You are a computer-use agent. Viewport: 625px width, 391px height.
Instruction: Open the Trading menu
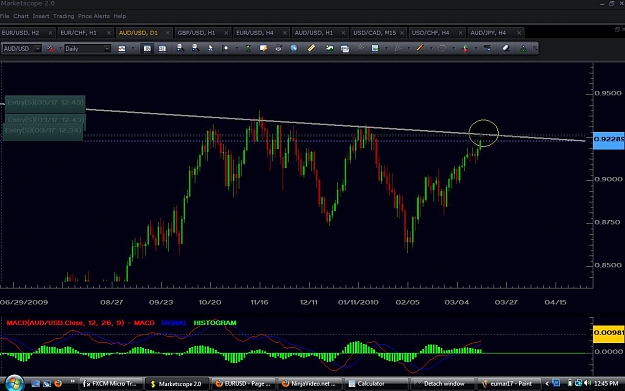(63, 16)
